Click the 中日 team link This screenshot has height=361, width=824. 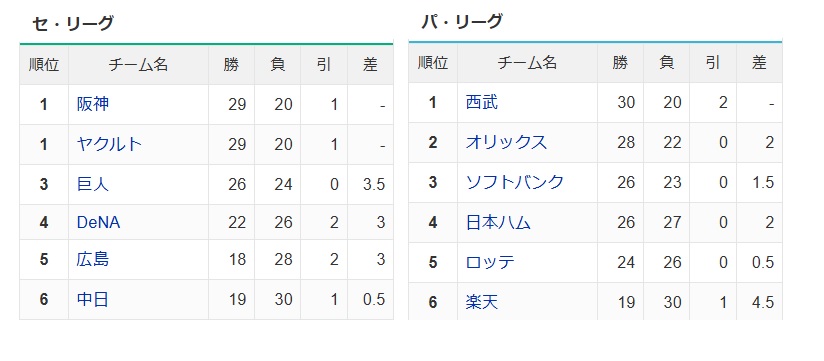tap(93, 300)
